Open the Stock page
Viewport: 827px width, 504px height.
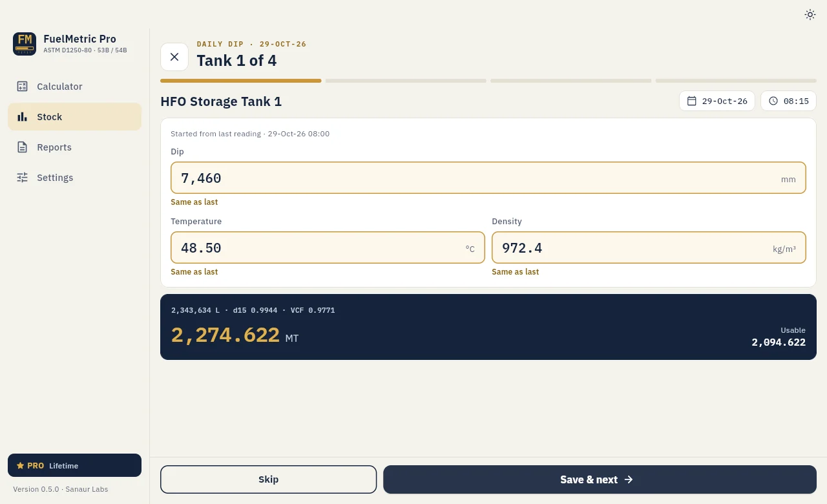tap(74, 117)
